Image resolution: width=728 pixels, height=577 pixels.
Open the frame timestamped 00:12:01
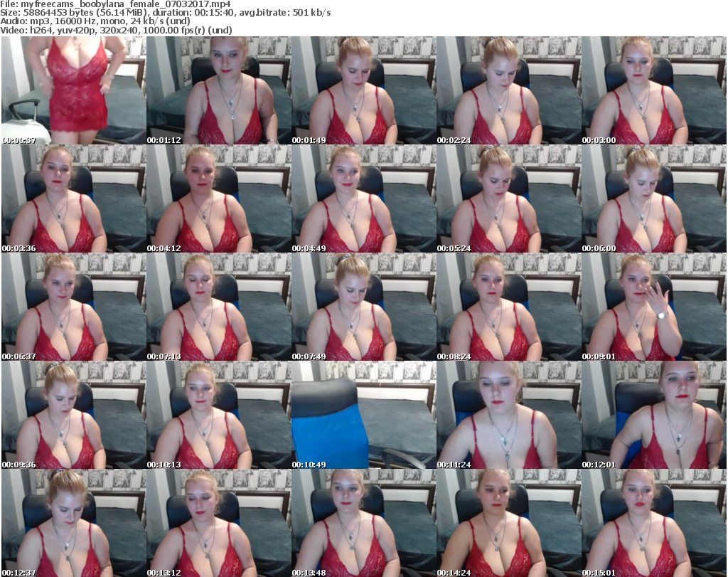click(x=654, y=415)
